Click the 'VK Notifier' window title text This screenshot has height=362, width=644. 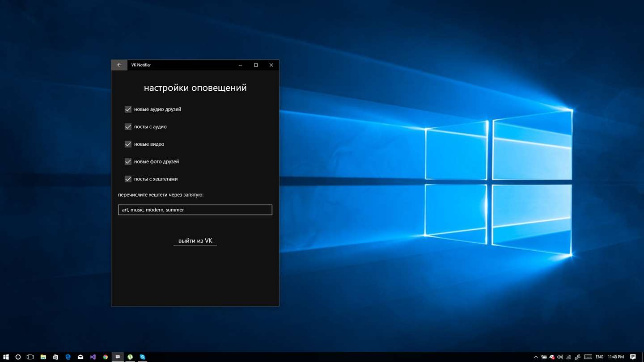point(141,65)
